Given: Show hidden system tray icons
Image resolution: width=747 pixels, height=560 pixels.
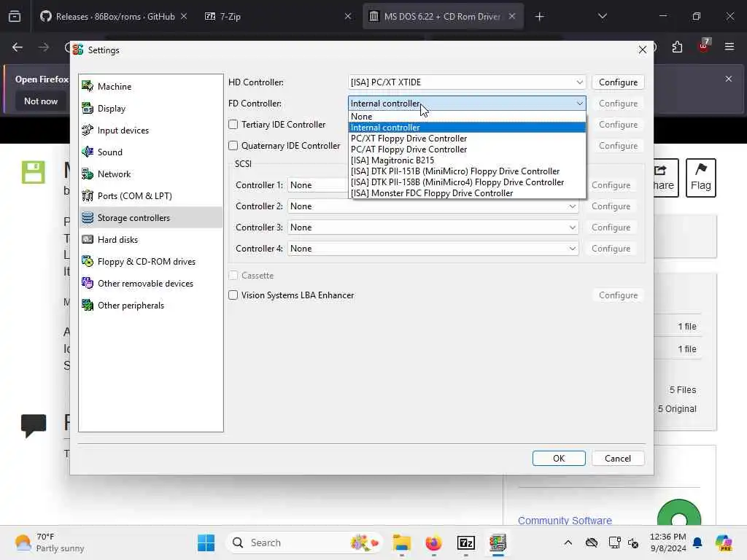Looking at the screenshot, I should 568,542.
